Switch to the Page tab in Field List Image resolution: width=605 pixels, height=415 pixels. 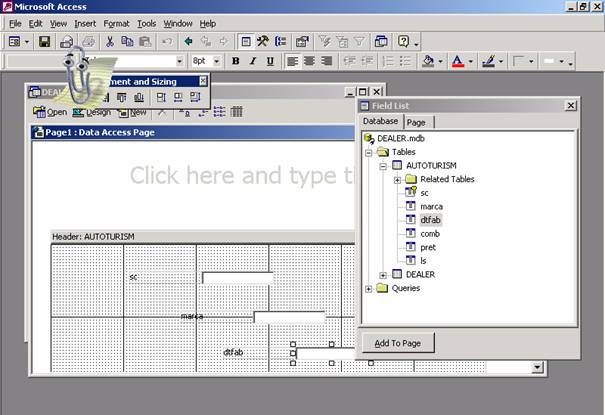click(415, 122)
